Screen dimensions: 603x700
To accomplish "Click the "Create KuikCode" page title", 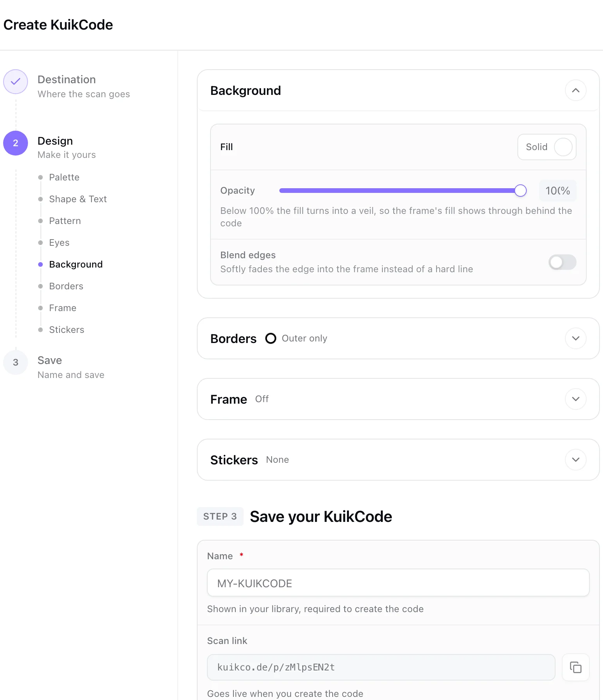I will (58, 25).
